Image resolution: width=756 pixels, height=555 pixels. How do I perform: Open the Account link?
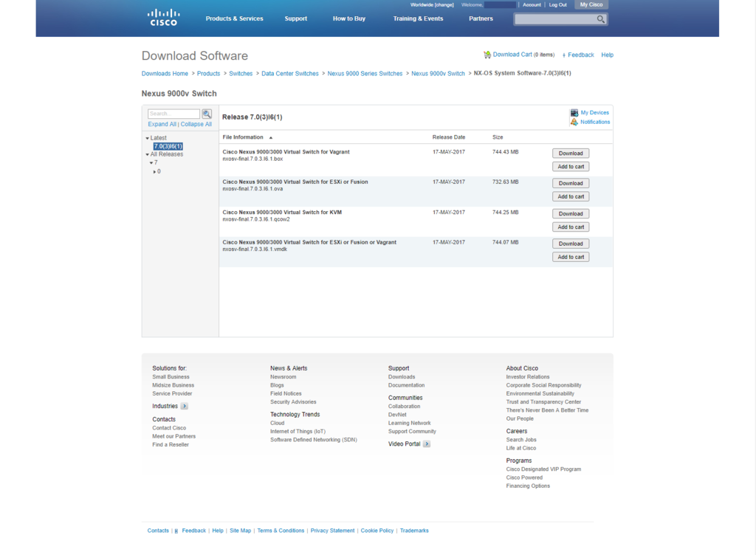(532, 5)
